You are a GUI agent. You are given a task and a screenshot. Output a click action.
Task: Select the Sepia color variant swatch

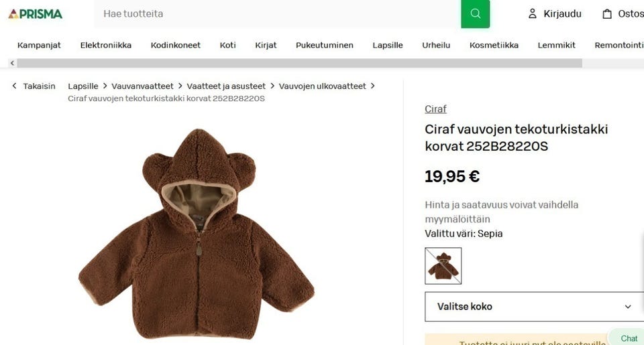[443, 266]
